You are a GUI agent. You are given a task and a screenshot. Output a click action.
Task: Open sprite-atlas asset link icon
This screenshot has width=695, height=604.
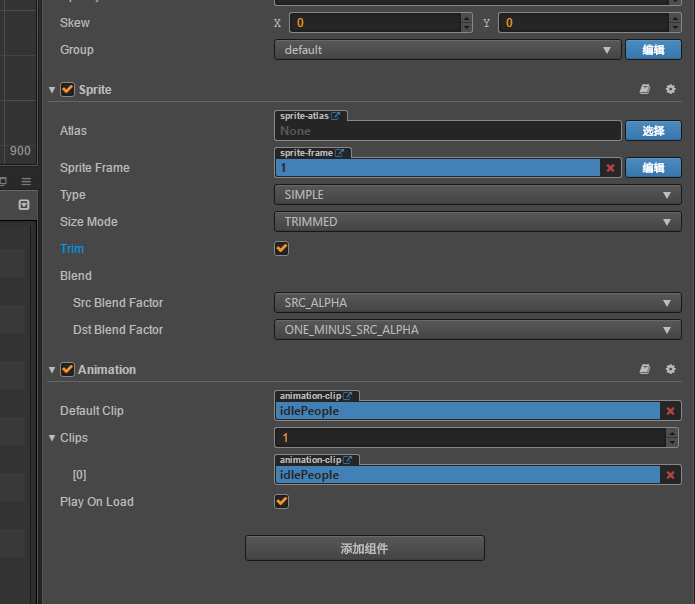pyautogui.click(x=336, y=116)
